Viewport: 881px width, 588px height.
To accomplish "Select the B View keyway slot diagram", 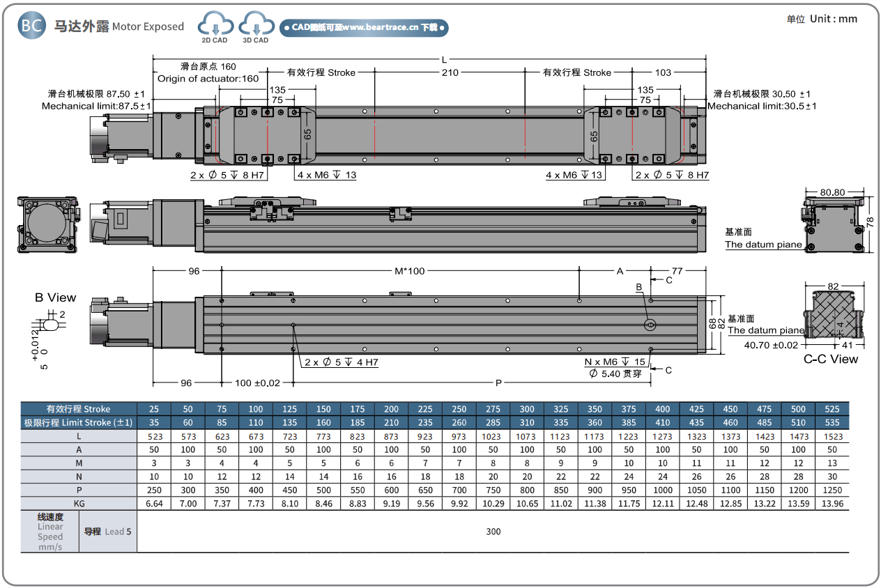I will click(x=51, y=325).
